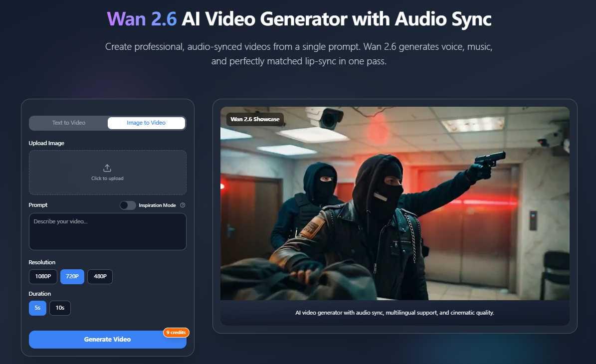Click the upload arrow icon

click(107, 168)
